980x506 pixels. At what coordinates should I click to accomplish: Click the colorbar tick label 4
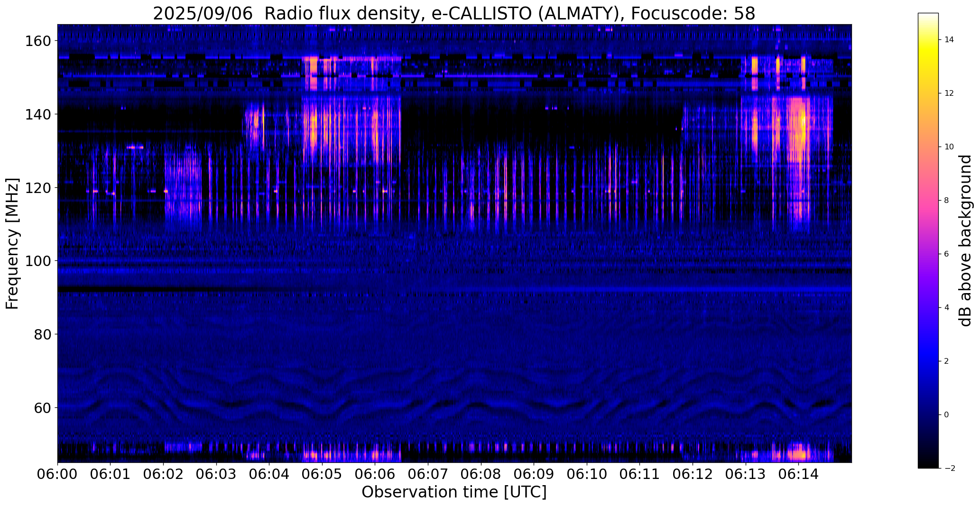[x=947, y=308]
